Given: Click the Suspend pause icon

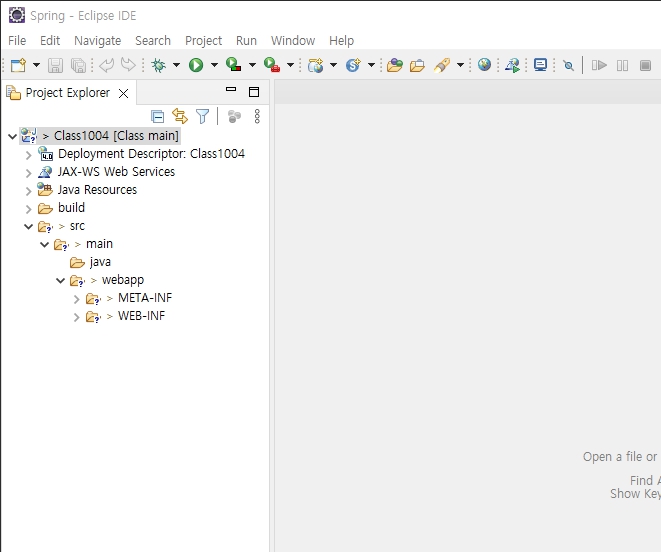Looking at the screenshot, I should pyautogui.click(x=622, y=65).
